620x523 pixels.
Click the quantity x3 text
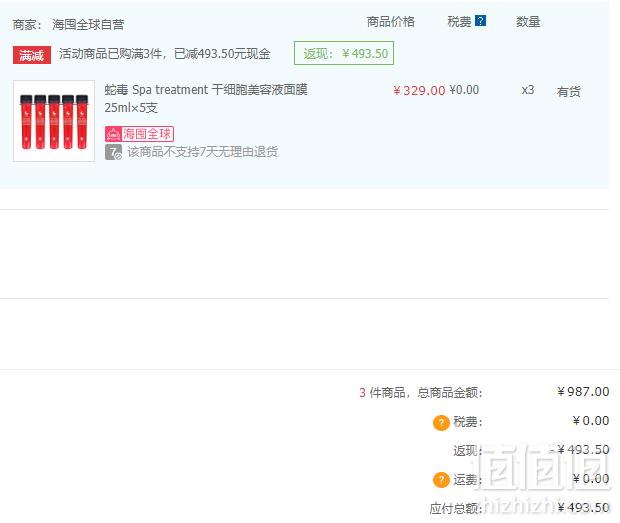pos(527,90)
